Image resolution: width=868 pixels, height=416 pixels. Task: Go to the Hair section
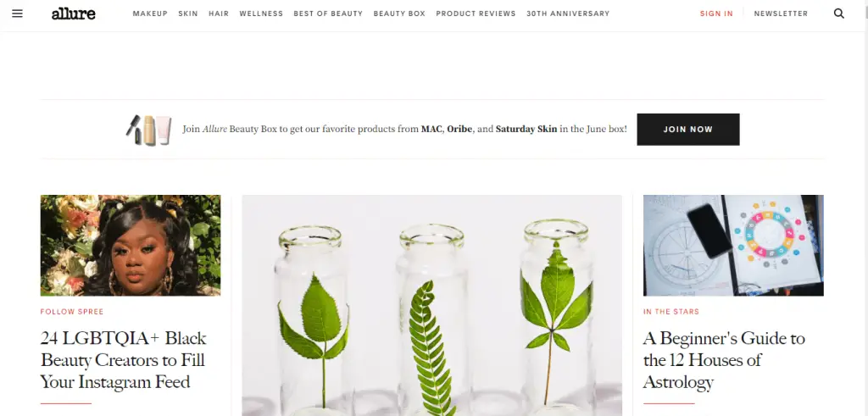pyautogui.click(x=219, y=14)
